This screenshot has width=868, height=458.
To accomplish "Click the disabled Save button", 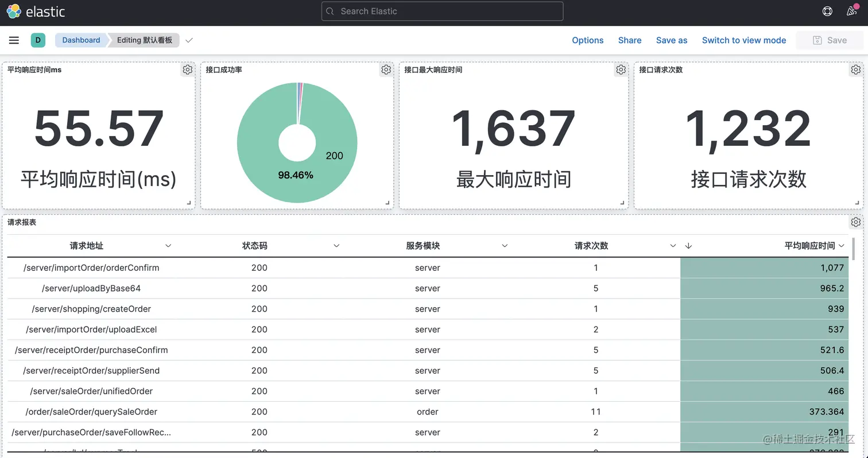I will 830,40.
